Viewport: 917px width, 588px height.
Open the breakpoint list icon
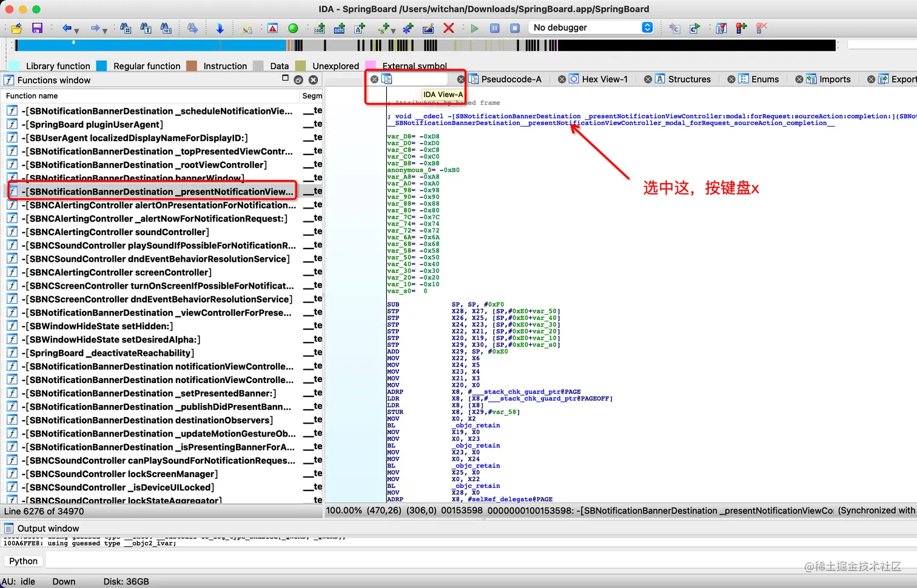point(721,28)
